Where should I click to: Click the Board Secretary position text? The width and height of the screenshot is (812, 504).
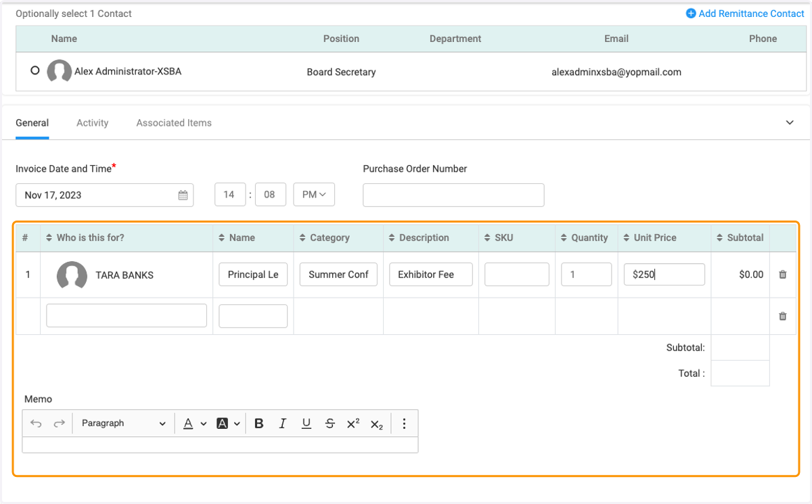tap(341, 72)
